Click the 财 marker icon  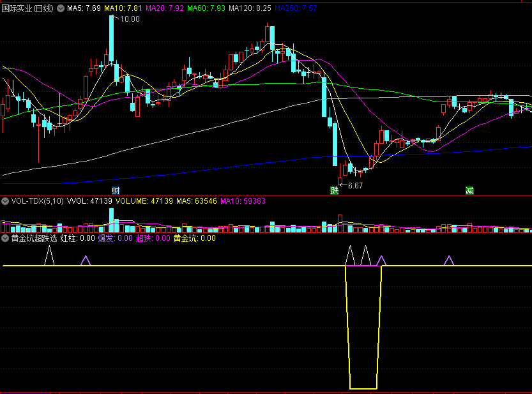tap(116, 191)
